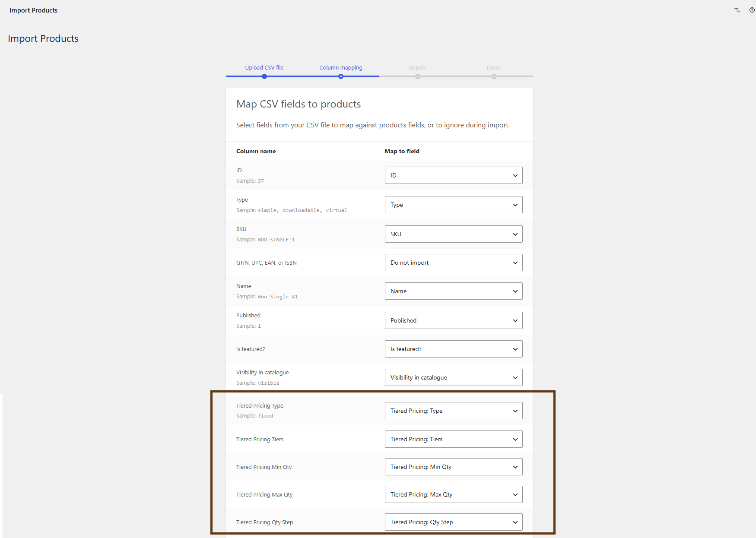The width and height of the screenshot is (756, 538).
Task: Select the 'Column mapping' step
Action: (341, 67)
